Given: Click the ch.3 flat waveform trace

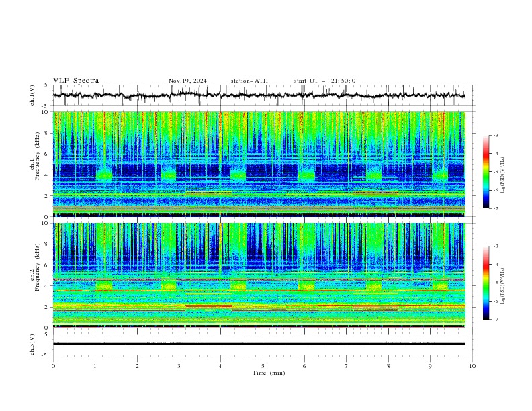Looking at the screenshot, I should (259, 344).
